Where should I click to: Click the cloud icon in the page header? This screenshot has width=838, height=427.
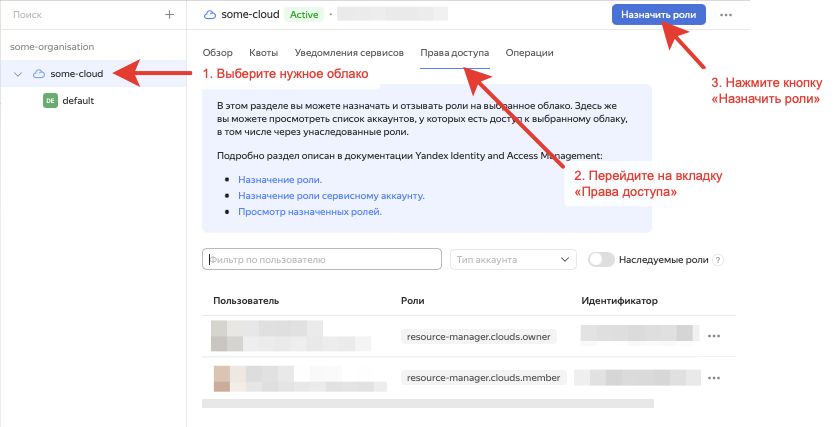tap(209, 15)
